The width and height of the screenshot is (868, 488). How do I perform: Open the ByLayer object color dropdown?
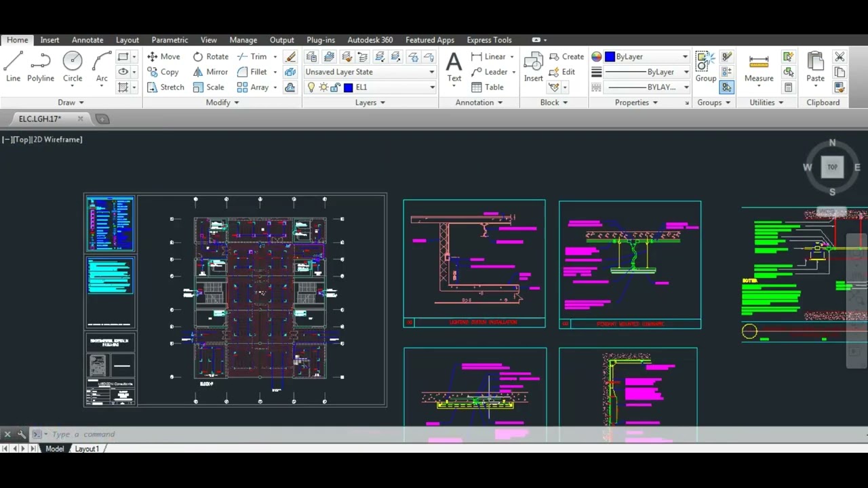646,57
